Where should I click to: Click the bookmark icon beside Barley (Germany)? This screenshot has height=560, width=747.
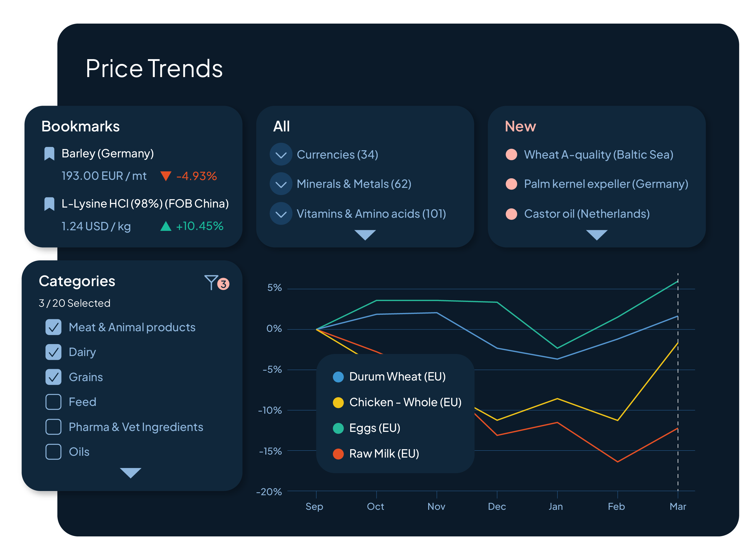(49, 154)
